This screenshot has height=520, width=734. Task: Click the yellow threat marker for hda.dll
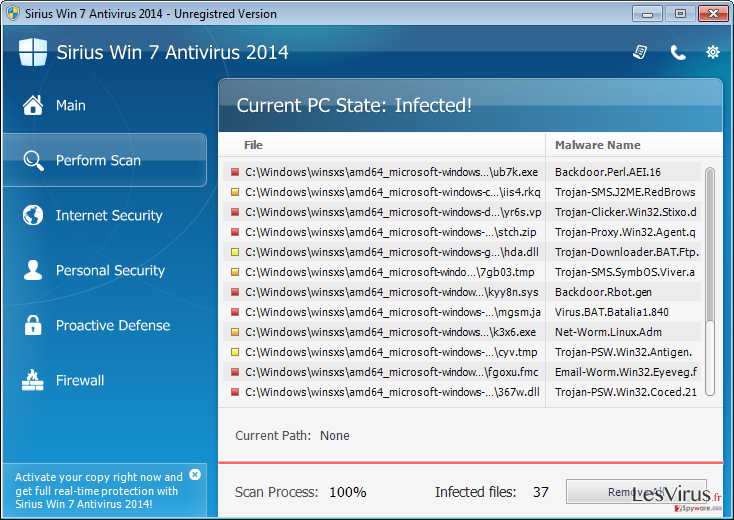(x=235, y=252)
